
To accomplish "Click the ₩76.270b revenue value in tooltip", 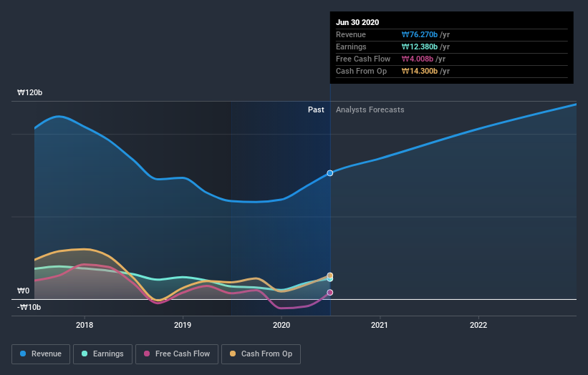I will click(x=420, y=34).
